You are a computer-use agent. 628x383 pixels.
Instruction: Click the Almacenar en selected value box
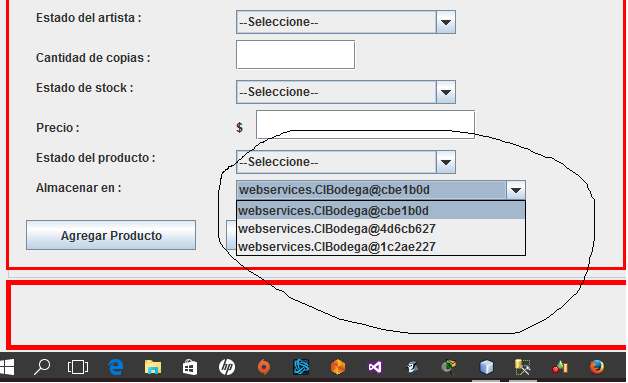point(371,190)
